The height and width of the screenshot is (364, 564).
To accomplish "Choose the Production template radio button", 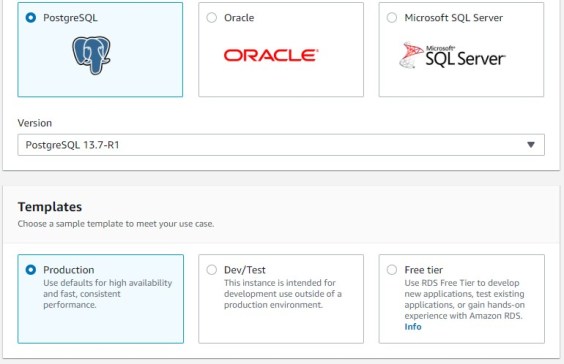I will [31, 270].
